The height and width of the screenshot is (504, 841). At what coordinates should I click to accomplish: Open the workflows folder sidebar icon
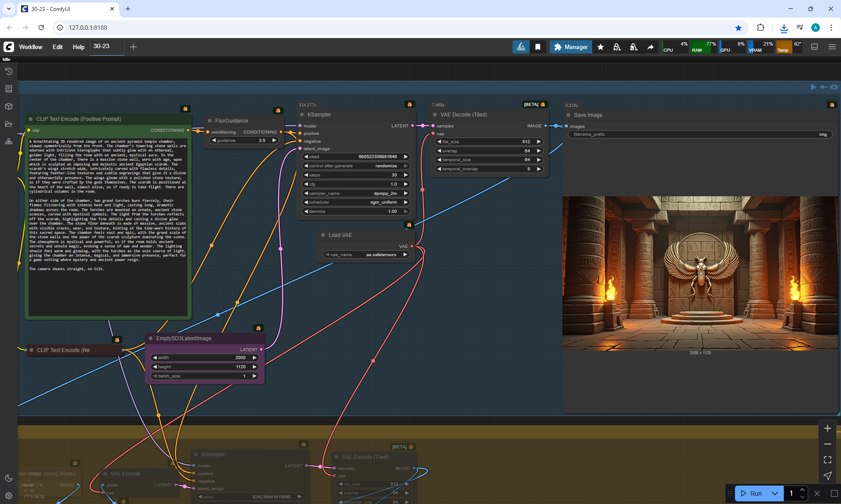click(x=8, y=124)
